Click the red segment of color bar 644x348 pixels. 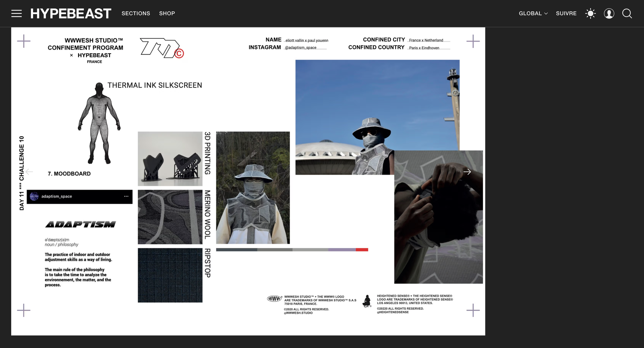click(362, 250)
